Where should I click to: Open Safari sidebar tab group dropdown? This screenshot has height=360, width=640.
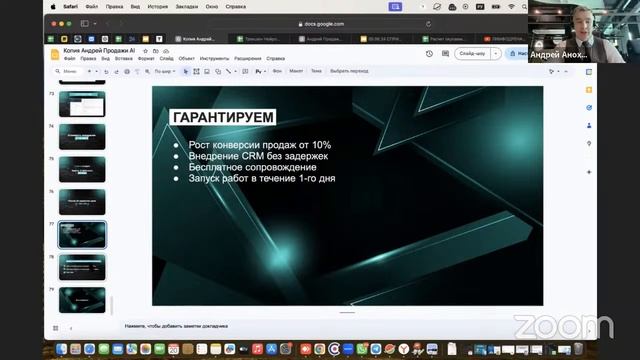point(95,24)
